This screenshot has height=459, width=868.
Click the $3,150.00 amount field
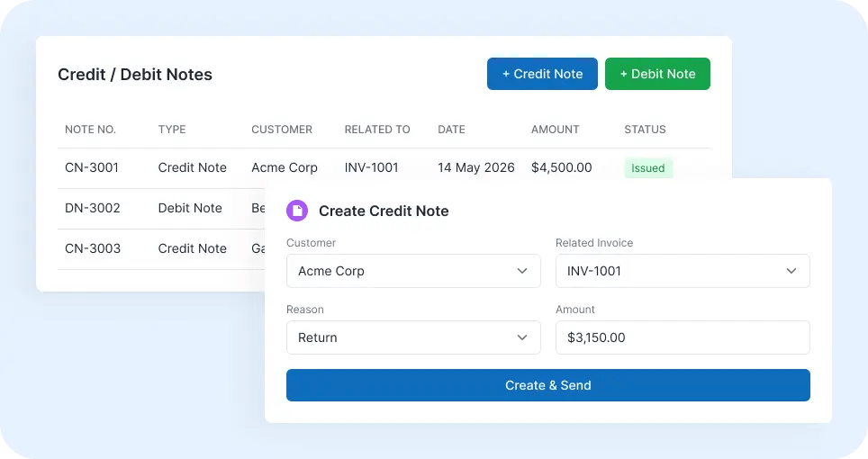[683, 337]
